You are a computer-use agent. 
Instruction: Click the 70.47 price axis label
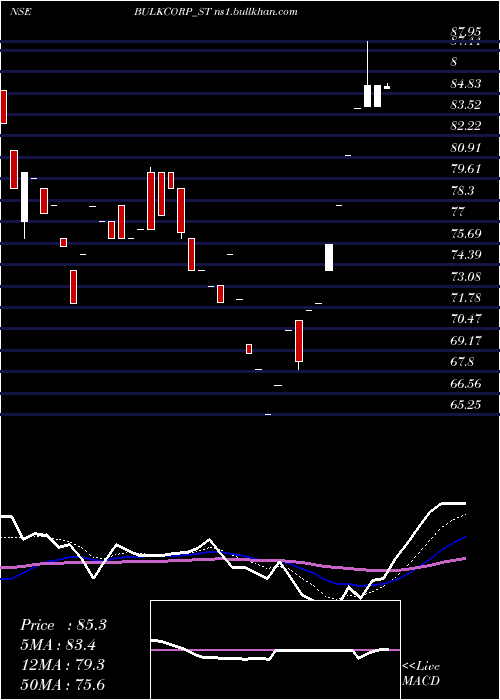(x=466, y=319)
